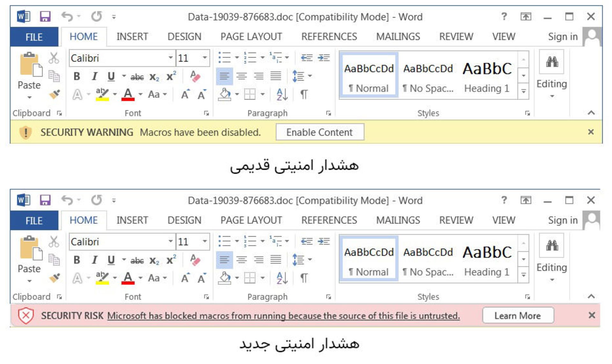Toggle paragraph marks with the pilcrow icon
The height and width of the screenshot is (364, 612).
coord(304,94)
